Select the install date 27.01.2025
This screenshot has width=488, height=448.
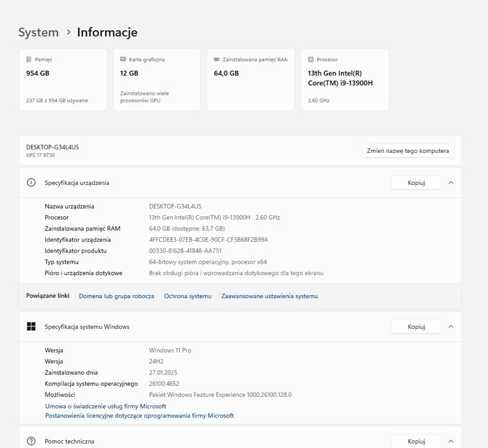click(163, 372)
